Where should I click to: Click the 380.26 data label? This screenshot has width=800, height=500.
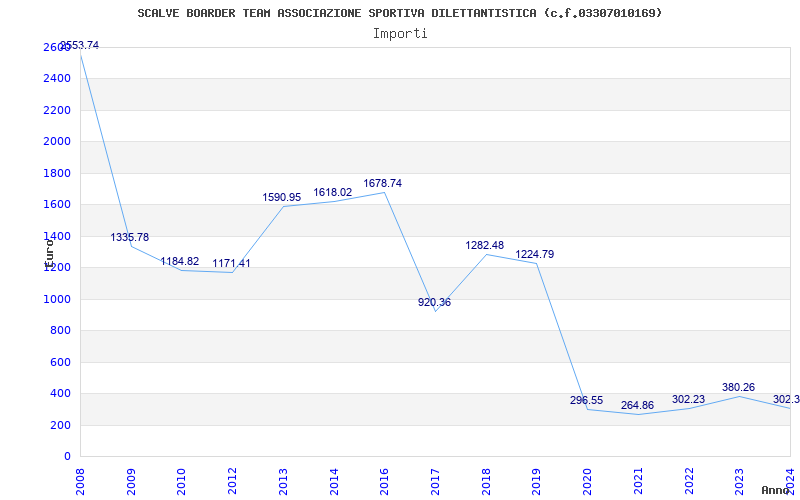738,387
